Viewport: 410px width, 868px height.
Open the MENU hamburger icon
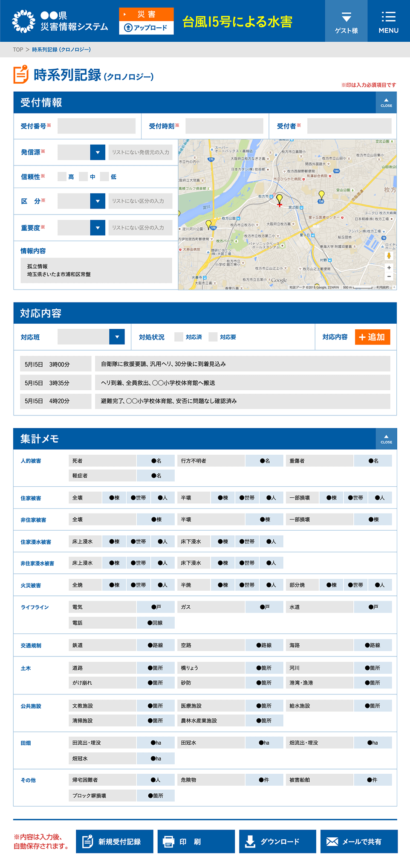[388, 21]
